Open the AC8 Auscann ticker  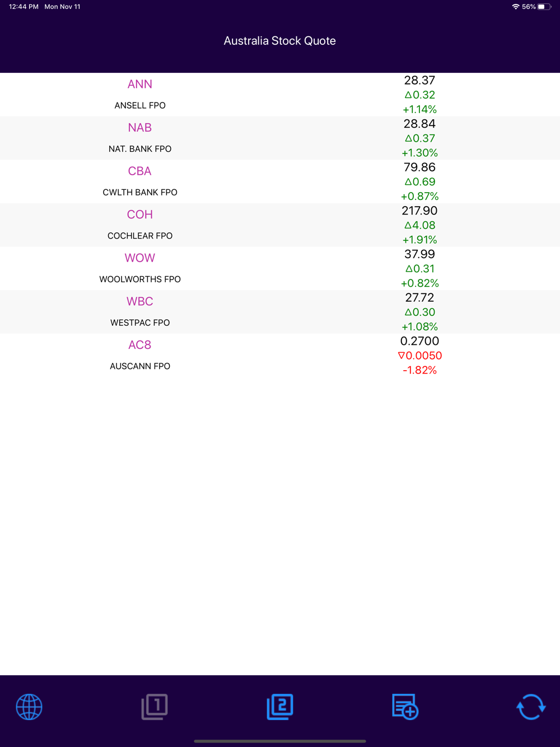[x=140, y=345]
